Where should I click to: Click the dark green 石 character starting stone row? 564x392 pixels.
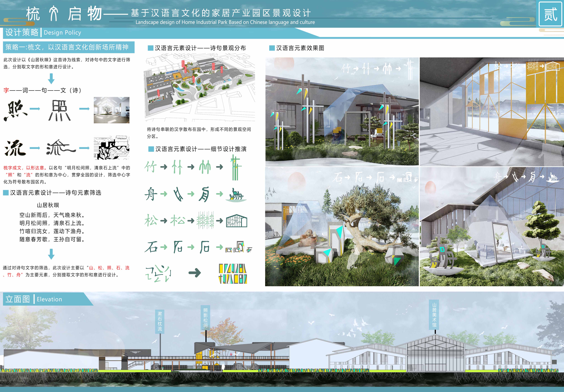click(151, 247)
